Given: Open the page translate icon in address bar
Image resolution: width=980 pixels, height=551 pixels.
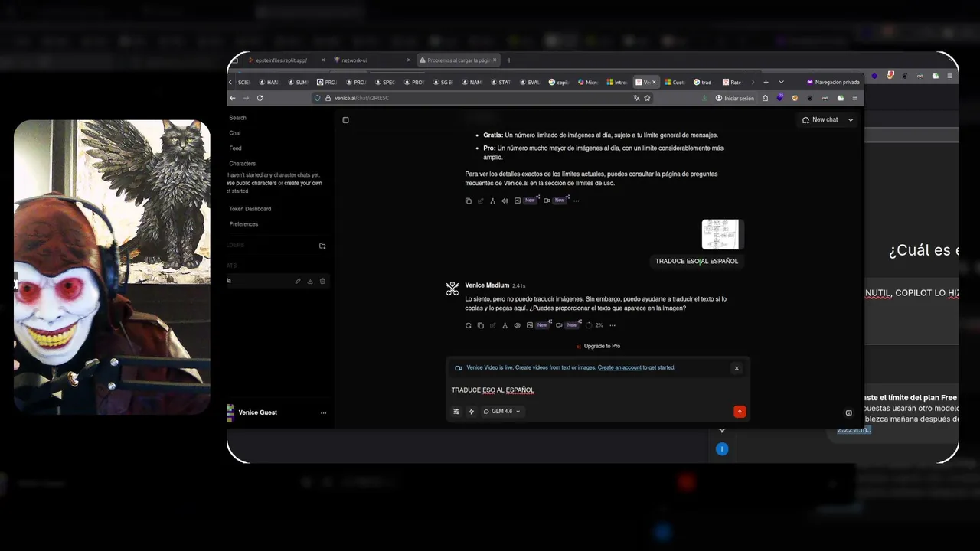Looking at the screenshot, I should coord(636,98).
